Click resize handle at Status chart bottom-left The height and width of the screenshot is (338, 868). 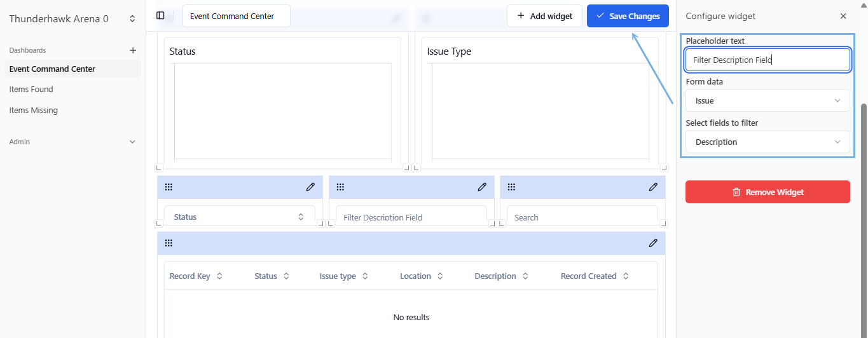click(x=159, y=168)
